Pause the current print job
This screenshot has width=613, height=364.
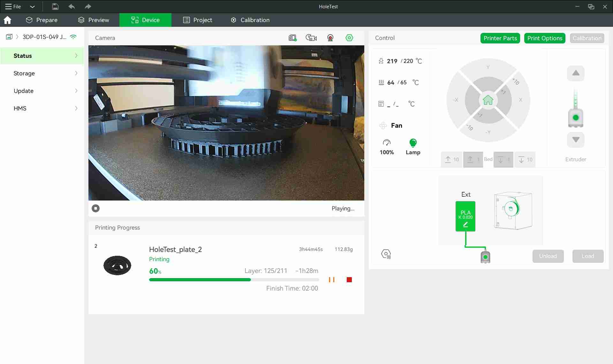(x=332, y=280)
